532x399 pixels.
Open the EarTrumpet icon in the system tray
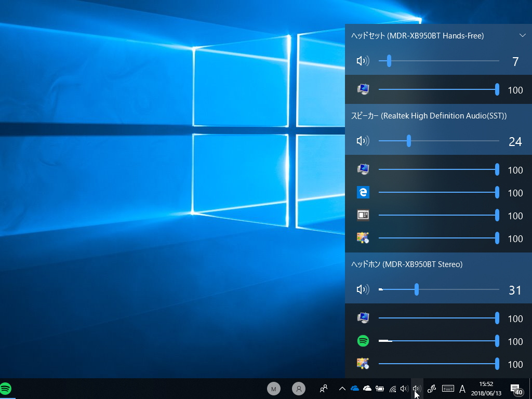416,388
